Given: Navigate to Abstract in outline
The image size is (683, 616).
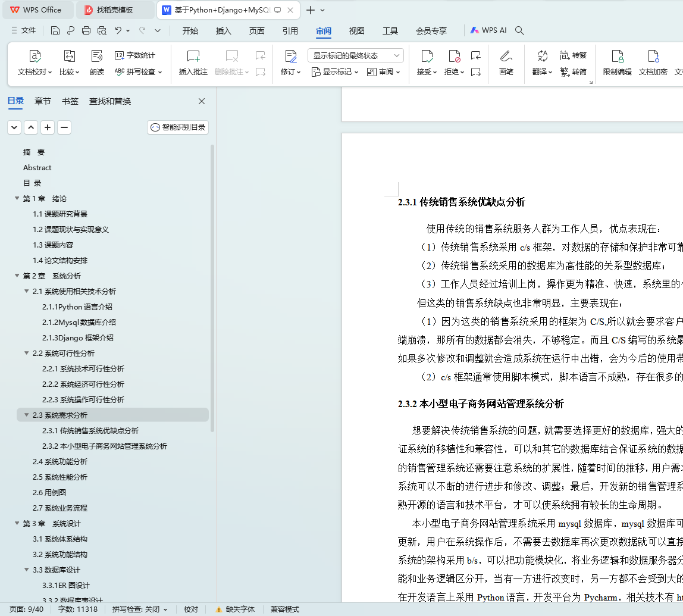Looking at the screenshot, I should 37,168.
